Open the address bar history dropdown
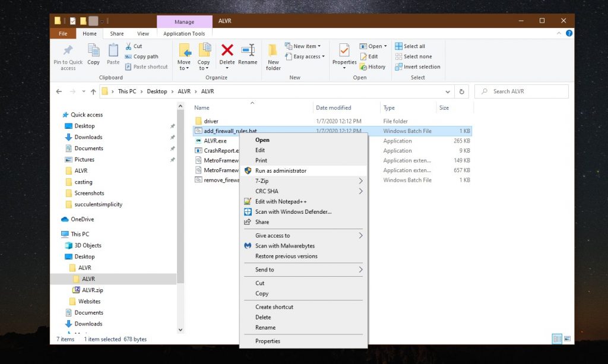 pyautogui.click(x=448, y=92)
